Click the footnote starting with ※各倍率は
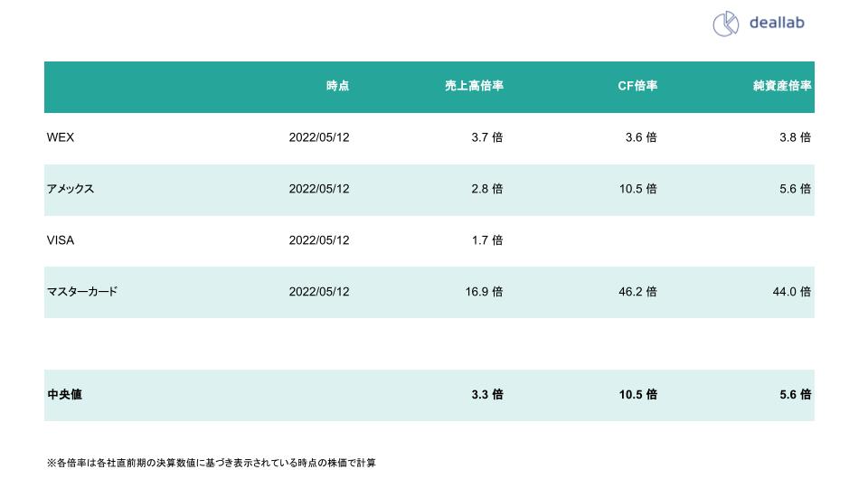 click(x=212, y=463)
